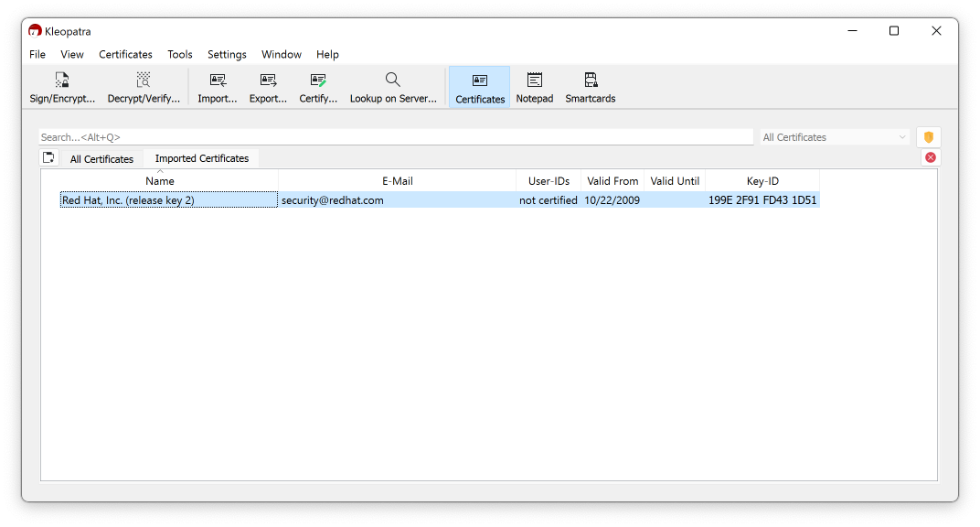Lookup certificates on server
Viewport: 980px width, 527px height.
393,87
